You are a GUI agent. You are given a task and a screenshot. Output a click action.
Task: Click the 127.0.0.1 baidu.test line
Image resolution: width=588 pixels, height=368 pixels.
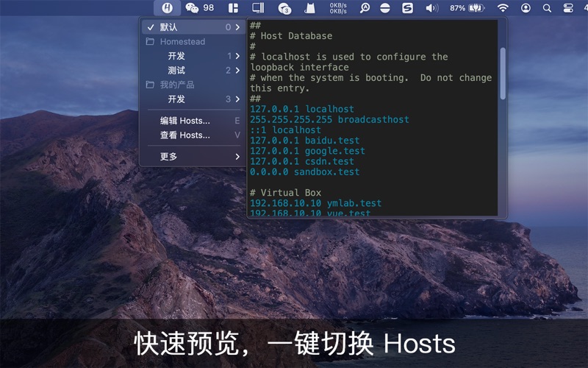(304, 141)
